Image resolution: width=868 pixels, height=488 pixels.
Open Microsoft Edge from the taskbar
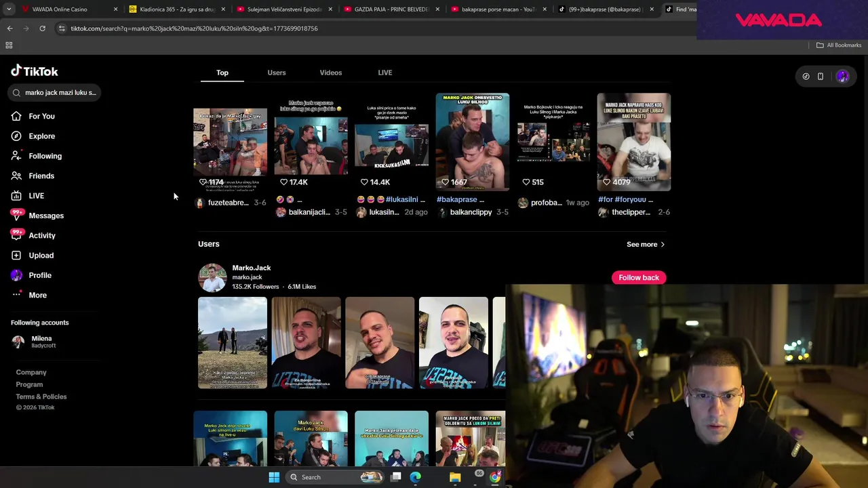[x=415, y=477]
